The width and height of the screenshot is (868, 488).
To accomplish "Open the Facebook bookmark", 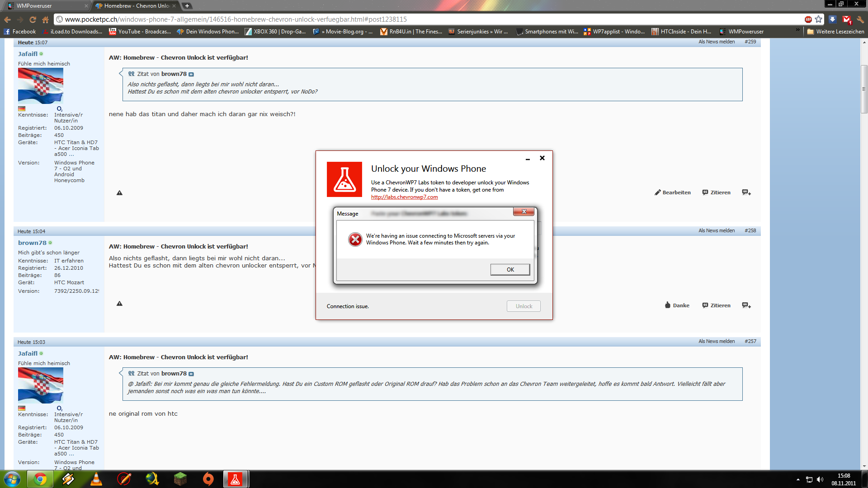I will click(x=19, y=32).
